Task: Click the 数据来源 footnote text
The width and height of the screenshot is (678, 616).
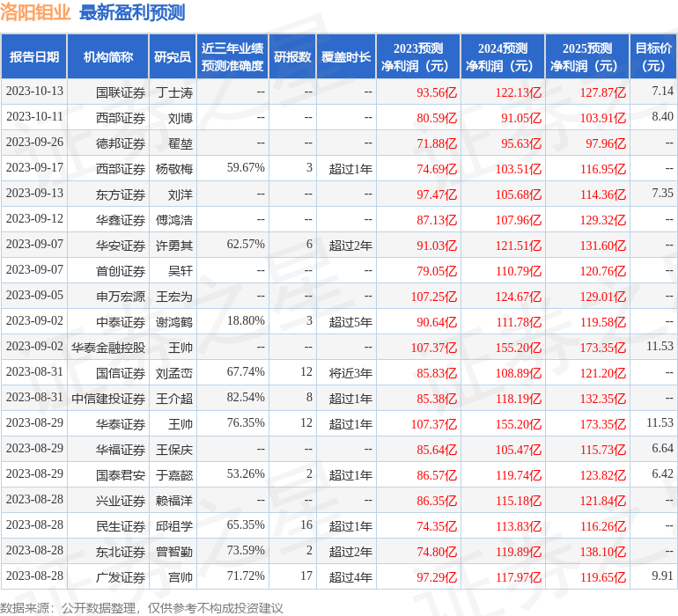Action: click(142, 608)
